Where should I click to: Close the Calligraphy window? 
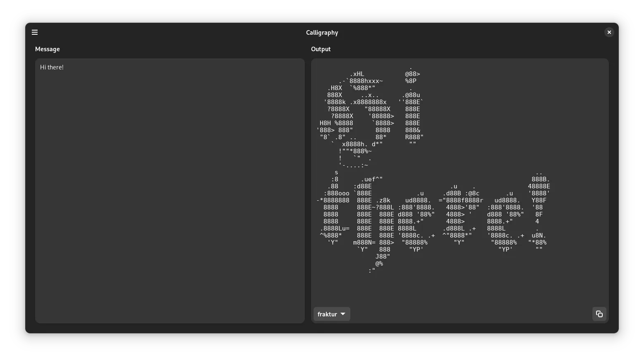609,32
